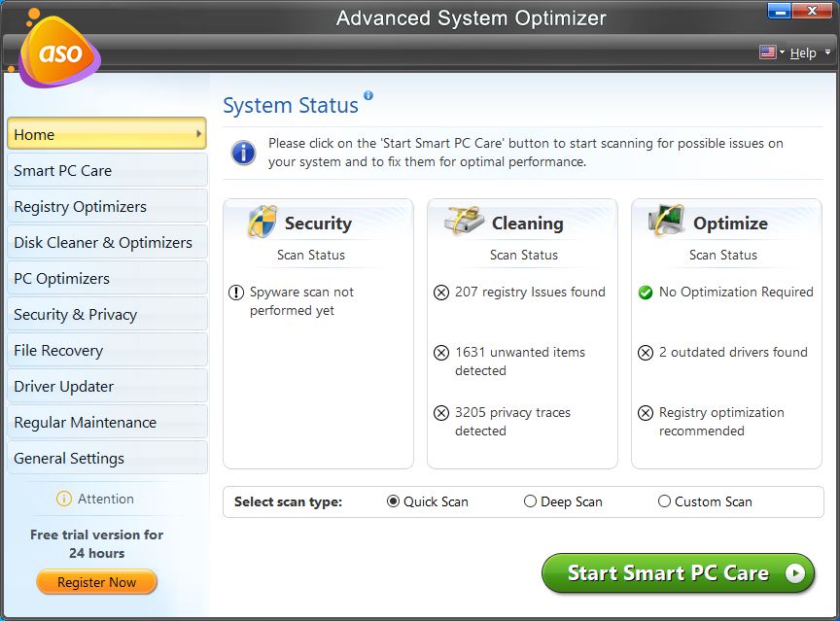The image size is (840, 621).
Task: Open Regular Maintenance section
Action: (x=107, y=422)
